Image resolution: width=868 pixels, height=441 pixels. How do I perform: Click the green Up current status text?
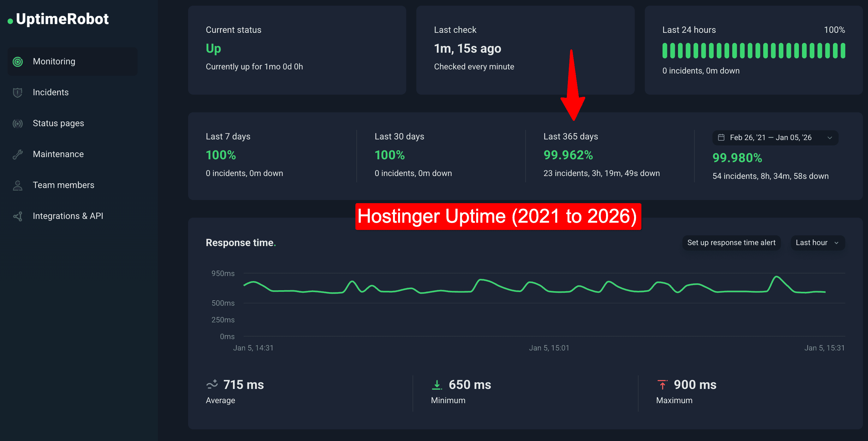(x=213, y=49)
